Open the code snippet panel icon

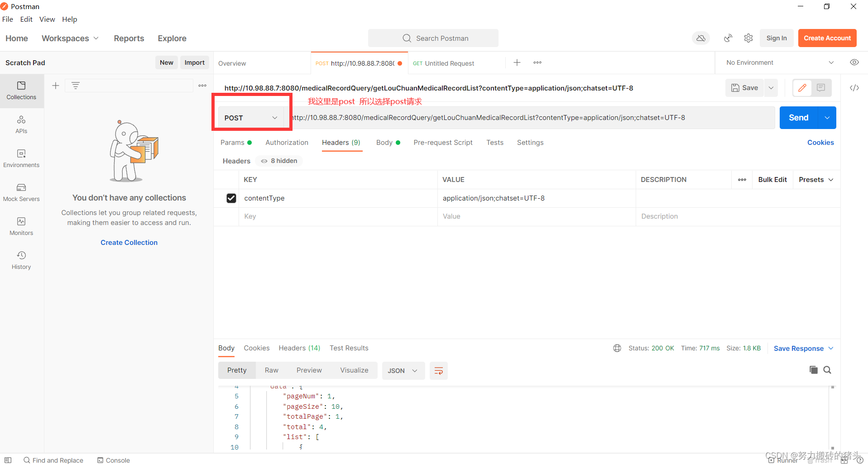coord(854,88)
